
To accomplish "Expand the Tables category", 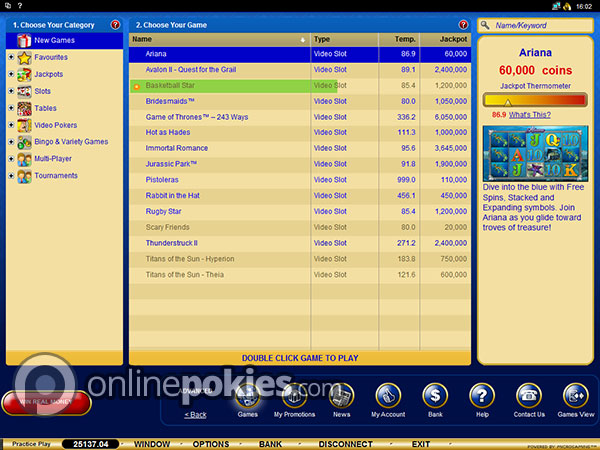I will pyautogui.click(x=11, y=108).
